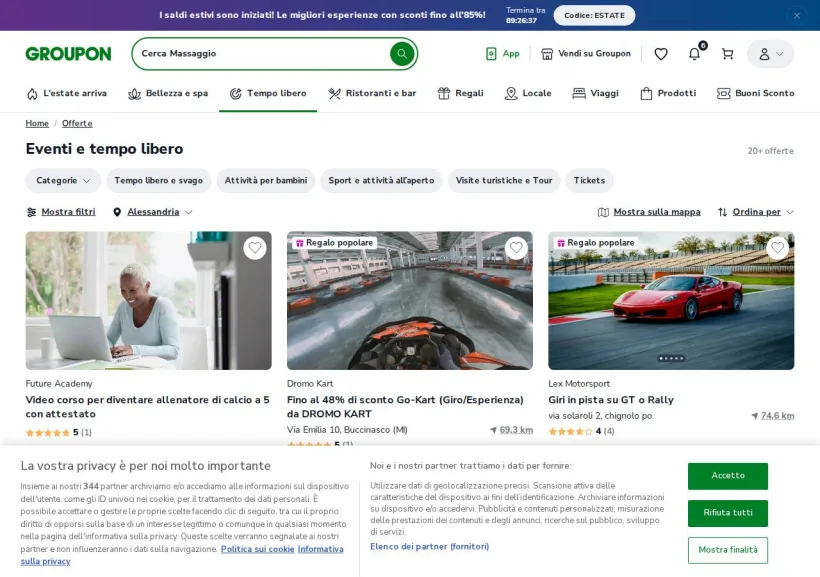Screen dimensions: 820x577
Task: Click the 74.6 km distance link
Action: coord(777,416)
